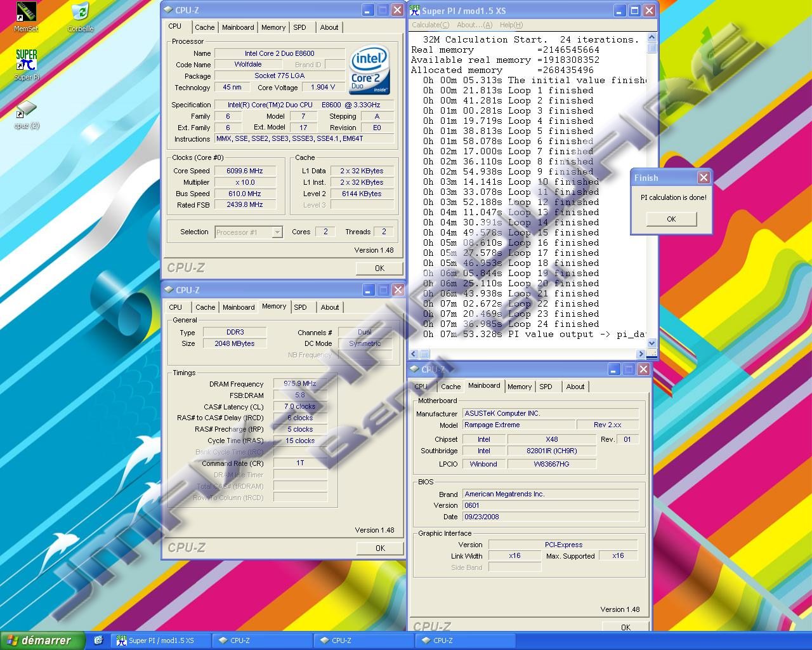
Task: Switch to Super PI / mod1.5 XS taskbar item
Action: (161, 640)
